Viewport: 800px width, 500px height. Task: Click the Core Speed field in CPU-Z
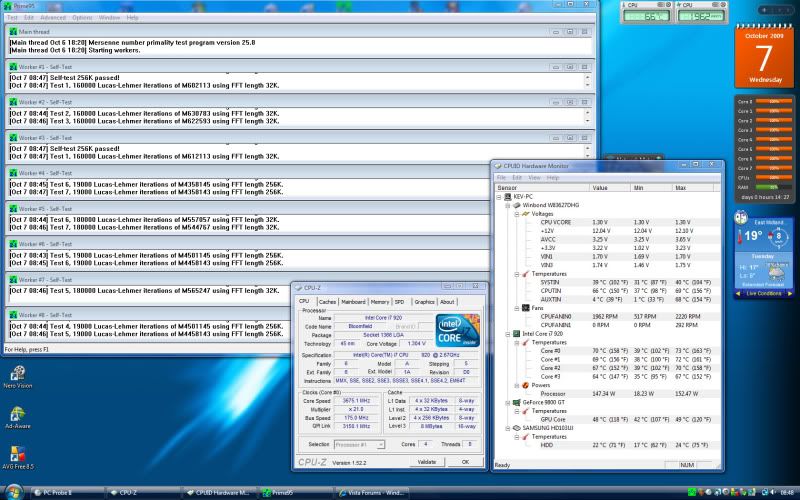point(356,401)
